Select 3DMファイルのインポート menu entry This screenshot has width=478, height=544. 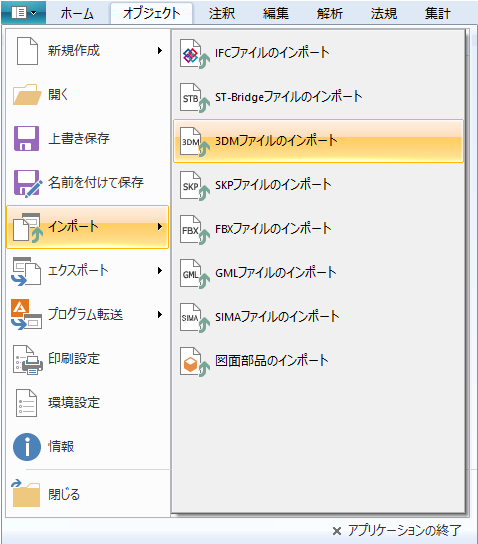click(x=318, y=141)
